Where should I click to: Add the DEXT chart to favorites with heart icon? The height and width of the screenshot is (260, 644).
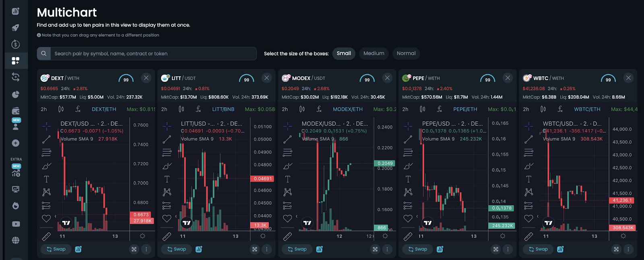pyautogui.click(x=46, y=218)
